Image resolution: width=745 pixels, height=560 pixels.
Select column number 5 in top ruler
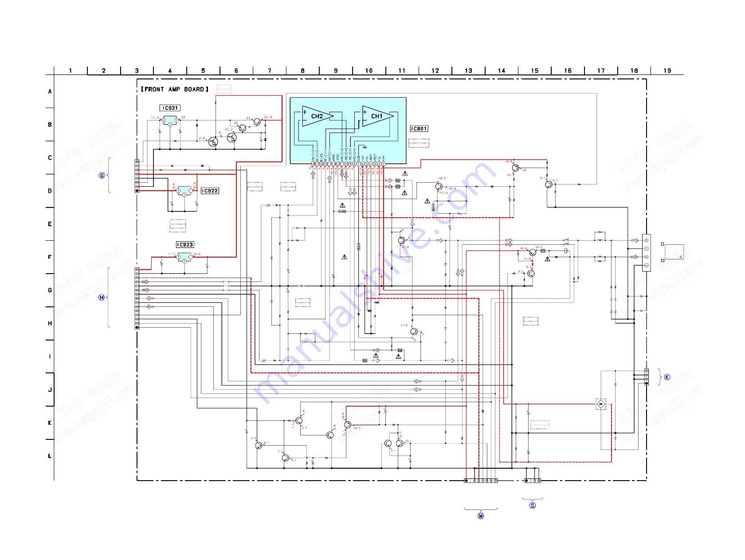pos(203,70)
